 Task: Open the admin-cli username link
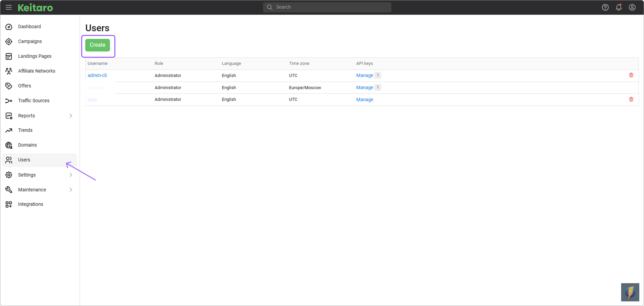click(x=97, y=75)
